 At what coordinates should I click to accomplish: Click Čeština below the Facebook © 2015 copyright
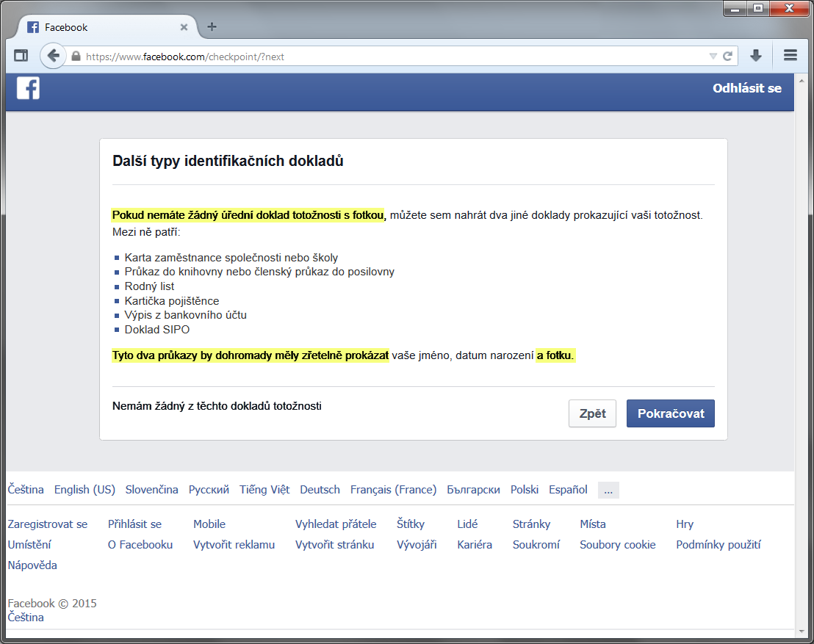(26, 617)
